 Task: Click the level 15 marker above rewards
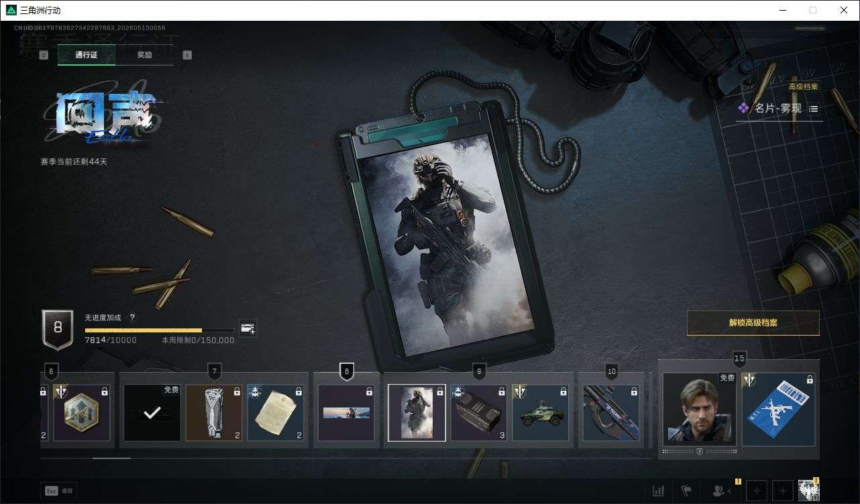(739, 359)
